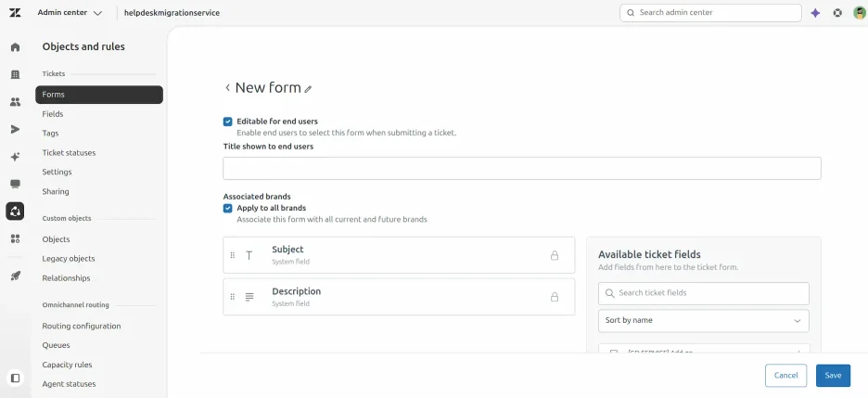Click the Search ticket fields input
Image resolution: width=868 pixels, height=398 pixels.
coord(704,293)
